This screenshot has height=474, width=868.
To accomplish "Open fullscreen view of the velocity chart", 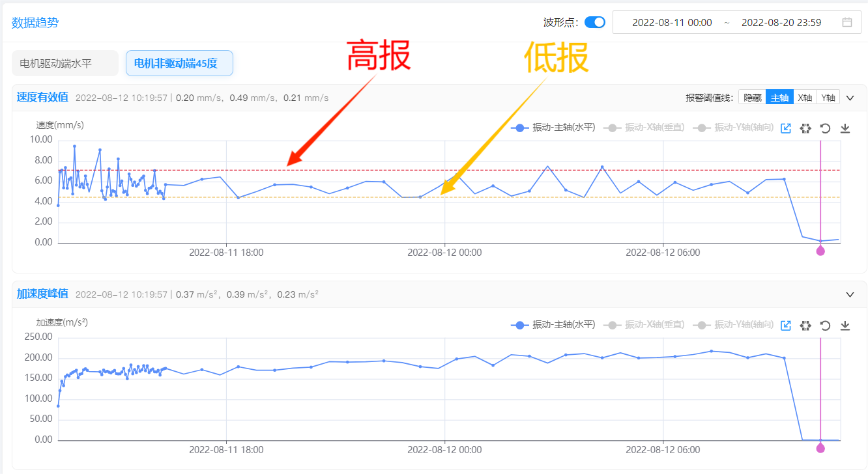I will tap(785, 128).
